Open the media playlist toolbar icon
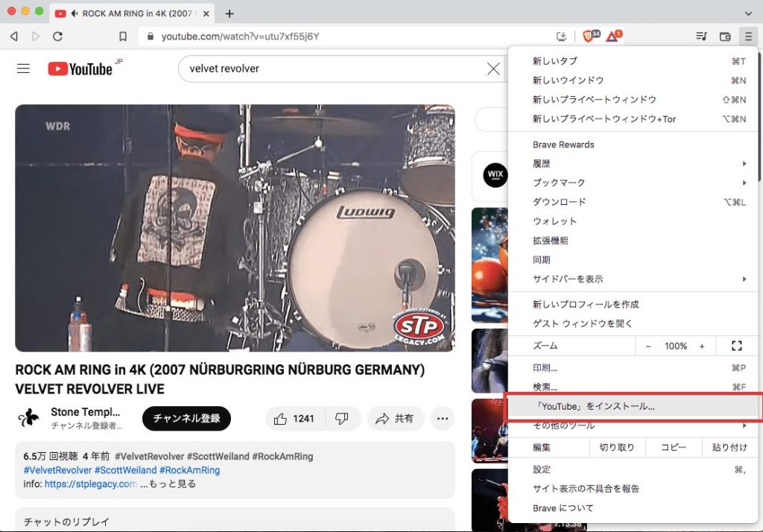The image size is (763, 532). point(701,37)
